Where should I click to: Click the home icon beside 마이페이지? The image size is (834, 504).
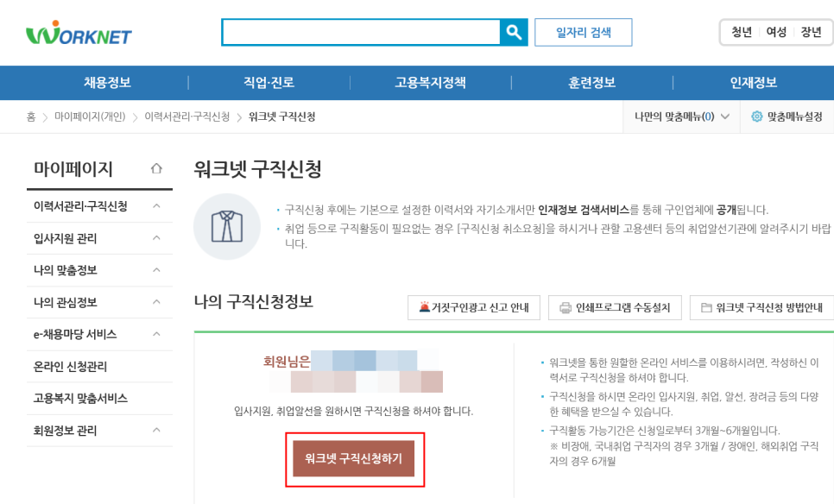tap(156, 168)
